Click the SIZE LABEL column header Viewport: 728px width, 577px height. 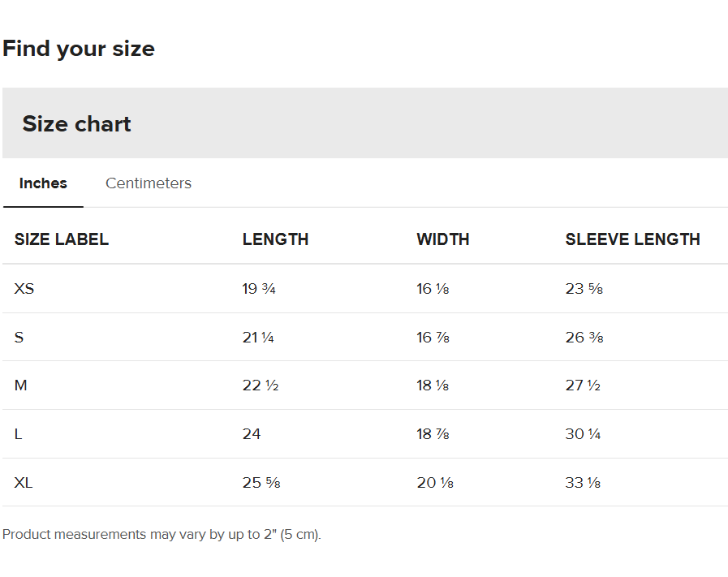point(62,239)
